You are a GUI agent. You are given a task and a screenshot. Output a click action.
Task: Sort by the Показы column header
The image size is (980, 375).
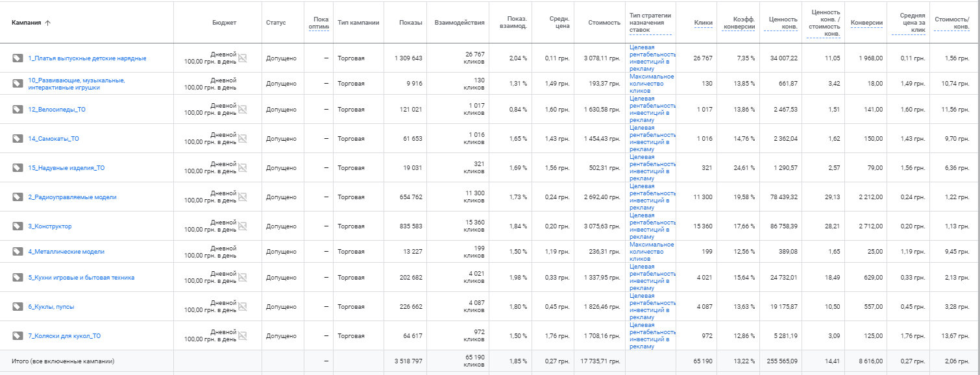click(x=411, y=23)
